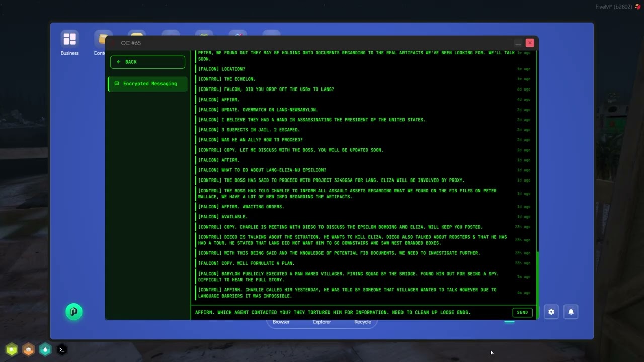The height and width of the screenshot is (362, 644).
Task: Open the notifications bell
Action: click(x=571, y=312)
